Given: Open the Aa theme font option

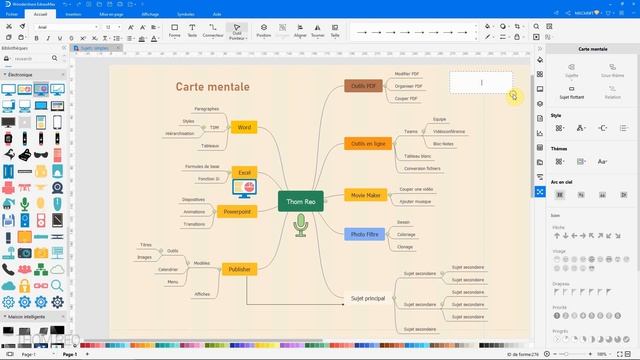Looking at the screenshot, I should 602,162.
